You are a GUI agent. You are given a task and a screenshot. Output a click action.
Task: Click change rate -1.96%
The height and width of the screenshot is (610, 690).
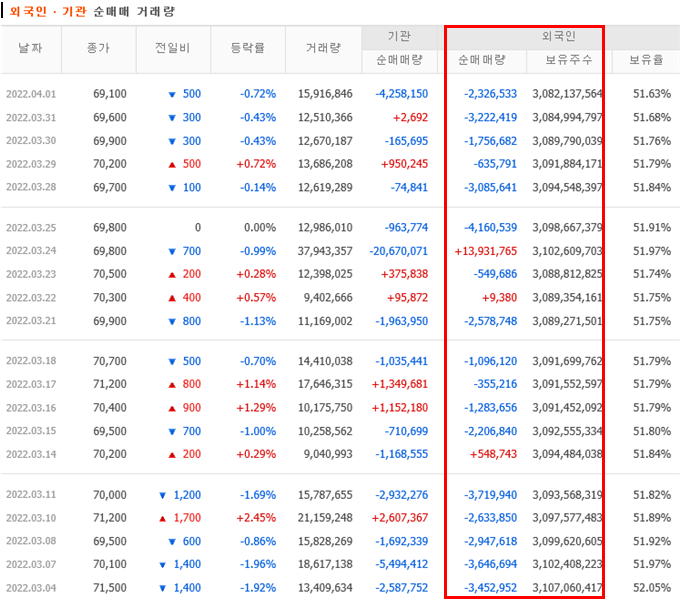(258, 564)
